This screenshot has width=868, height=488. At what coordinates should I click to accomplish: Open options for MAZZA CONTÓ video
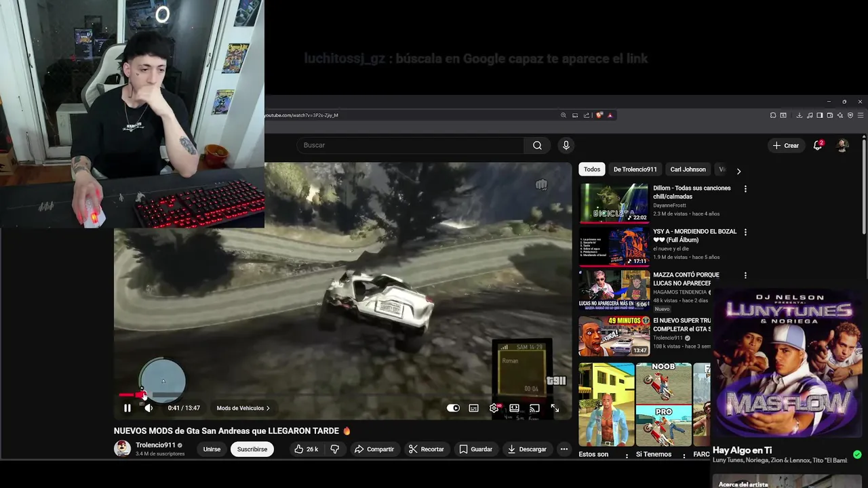tap(745, 275)
